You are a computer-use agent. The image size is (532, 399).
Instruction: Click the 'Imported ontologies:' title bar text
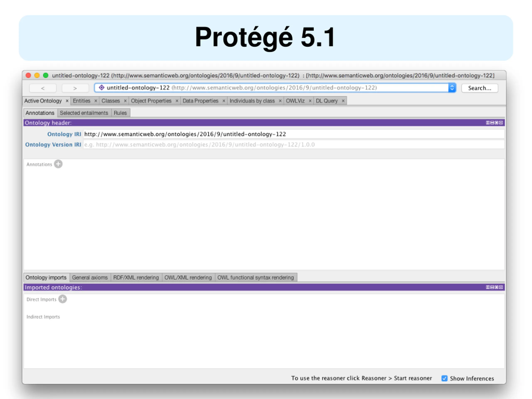click(x=53, y=287)
